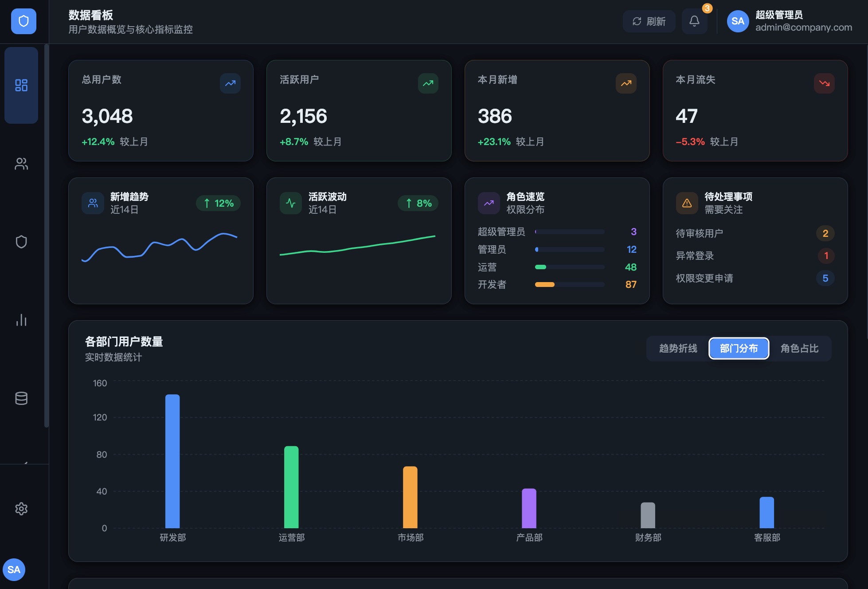The width and height of the screenshot is (868, 589).
Task: Click the green line chart in 活跃波动
Action: 358,246
